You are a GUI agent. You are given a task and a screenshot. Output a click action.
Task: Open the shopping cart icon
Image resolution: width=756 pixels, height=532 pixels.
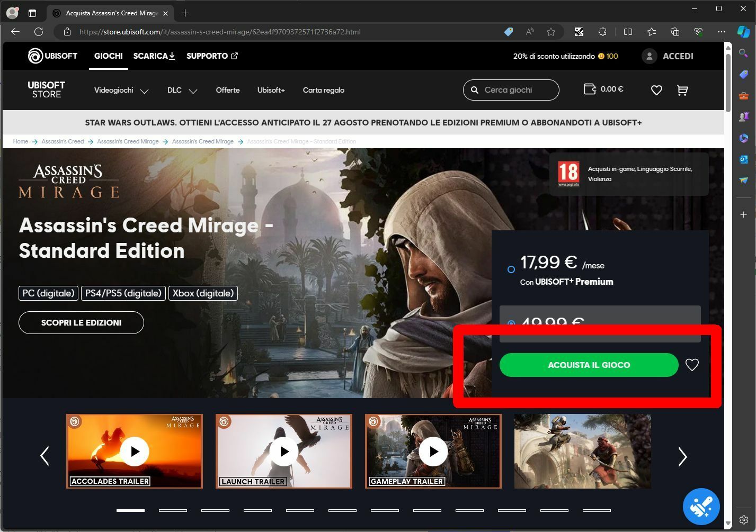pos(682,90)
